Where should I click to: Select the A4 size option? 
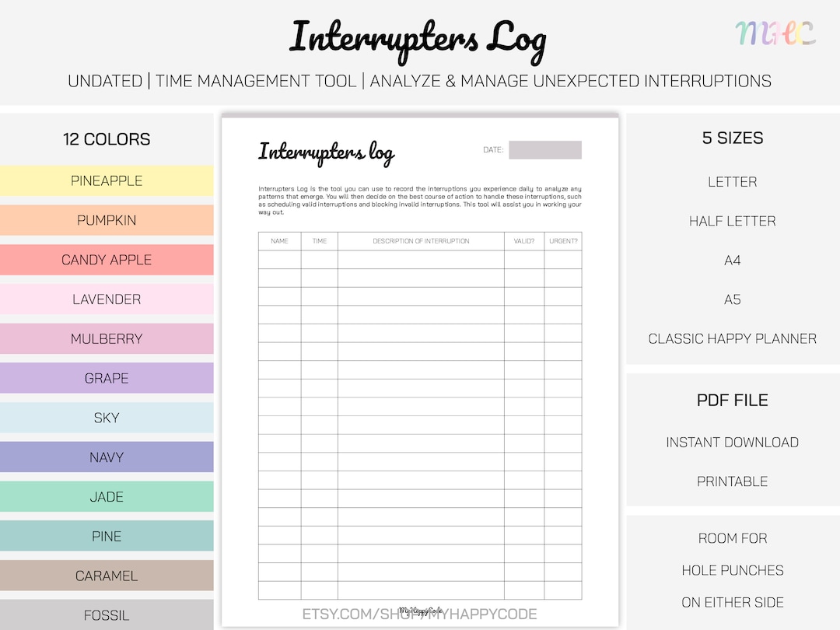tap(732, 261)
